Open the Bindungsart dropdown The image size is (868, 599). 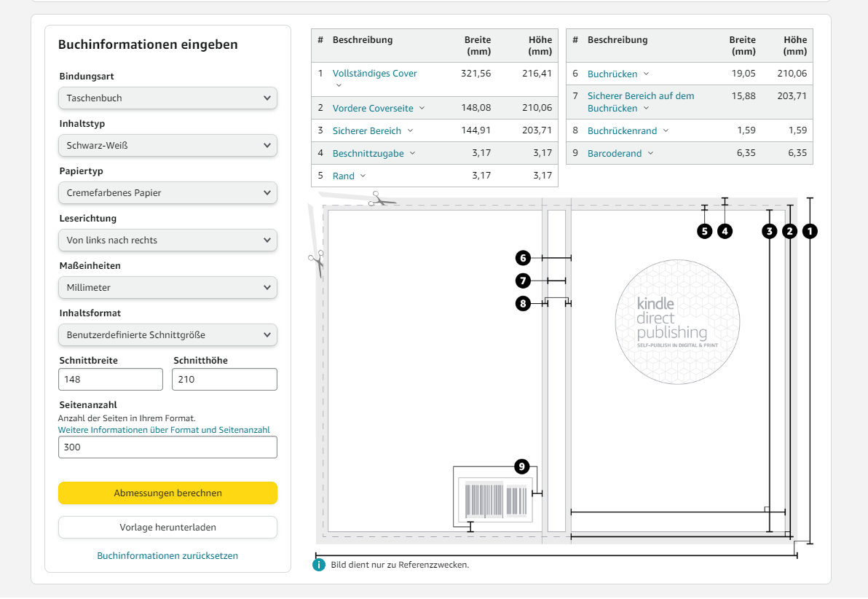[167, 98]
